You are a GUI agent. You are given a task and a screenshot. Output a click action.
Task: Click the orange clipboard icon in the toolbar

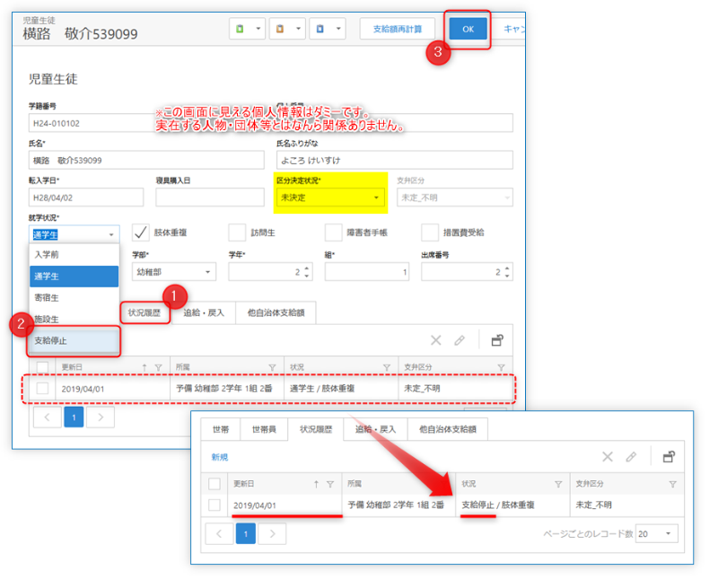(280, 29)
